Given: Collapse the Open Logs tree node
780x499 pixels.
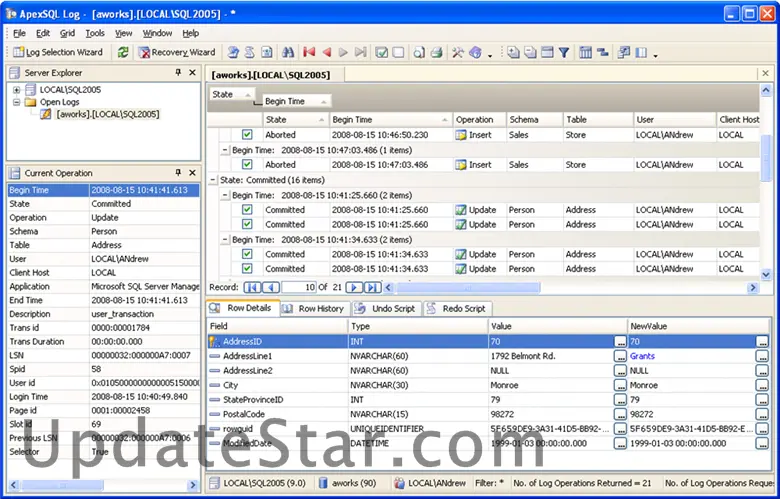Looking at the screenshot, I should (x=16, y=102).
